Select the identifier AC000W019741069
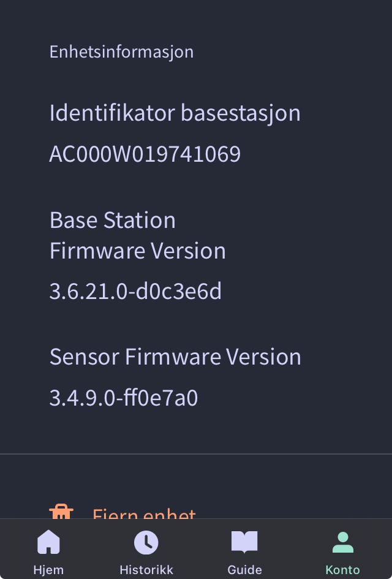 145,154
